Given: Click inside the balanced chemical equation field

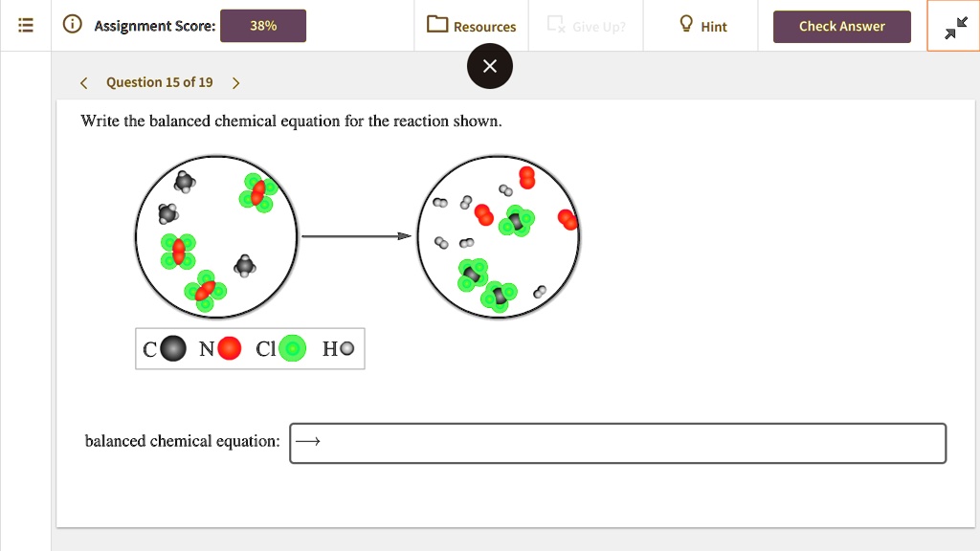Looking at the screenshot, I should tap(617, 442).
